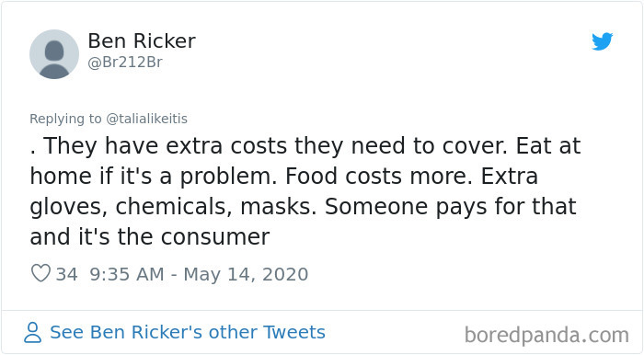Viewport: 644px width, 355px height.
Task: Click the tweet text starting They have extra
Action: click(305, 191)
